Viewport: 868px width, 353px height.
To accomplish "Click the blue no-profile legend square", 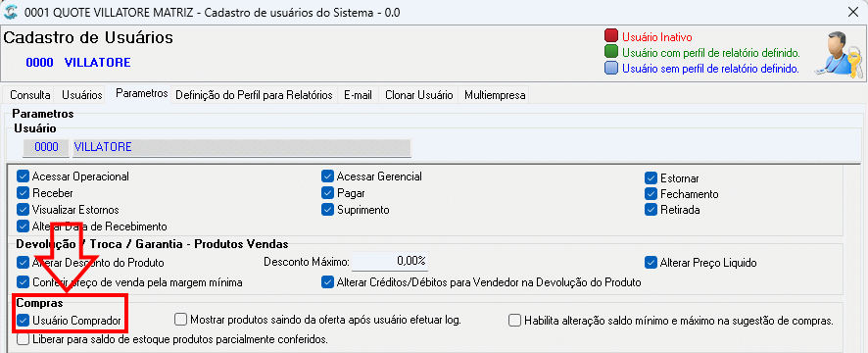I will pos(611,69).
